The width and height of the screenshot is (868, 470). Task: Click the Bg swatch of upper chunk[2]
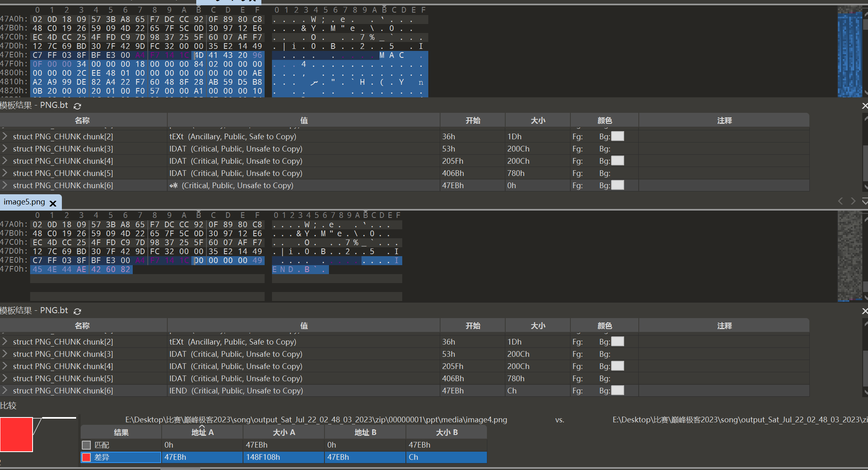point(618,136)
